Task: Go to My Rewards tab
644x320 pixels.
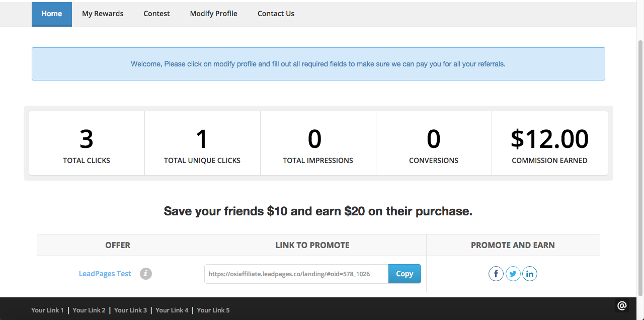Action: coord(103,14)
